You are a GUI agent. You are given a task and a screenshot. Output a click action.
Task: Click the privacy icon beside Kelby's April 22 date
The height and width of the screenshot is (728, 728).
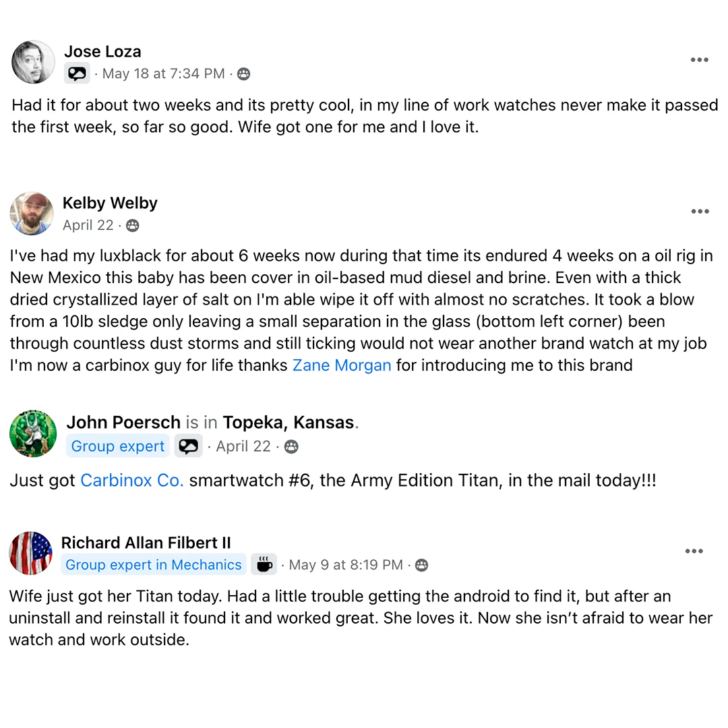click(133, 226)
